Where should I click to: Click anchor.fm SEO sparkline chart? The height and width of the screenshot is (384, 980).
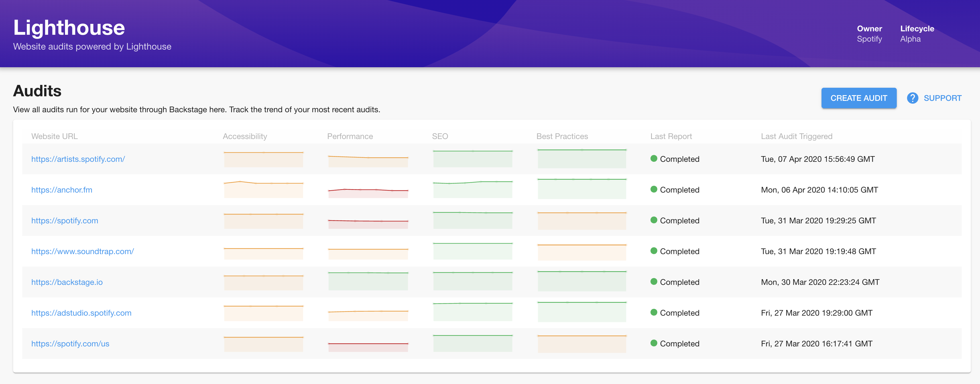point(473,189)
